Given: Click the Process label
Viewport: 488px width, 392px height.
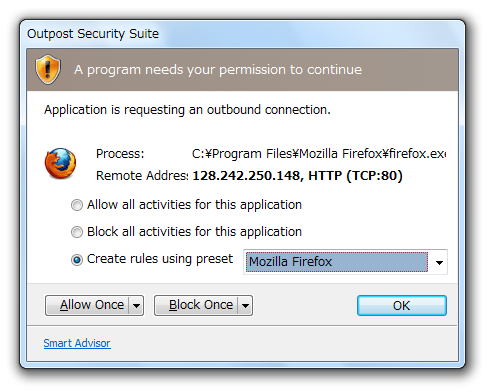Looking at the screenshot, I should click(x=120, y=154).
